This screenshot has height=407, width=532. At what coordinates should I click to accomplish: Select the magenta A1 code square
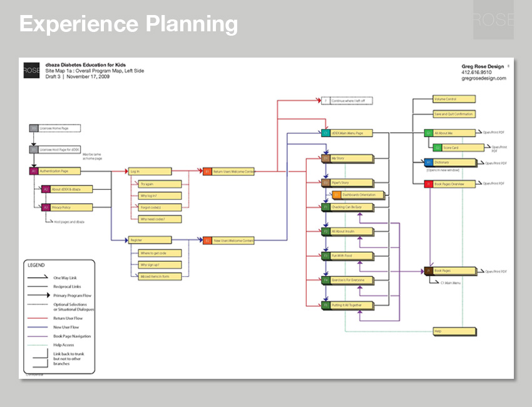(34, 171)
